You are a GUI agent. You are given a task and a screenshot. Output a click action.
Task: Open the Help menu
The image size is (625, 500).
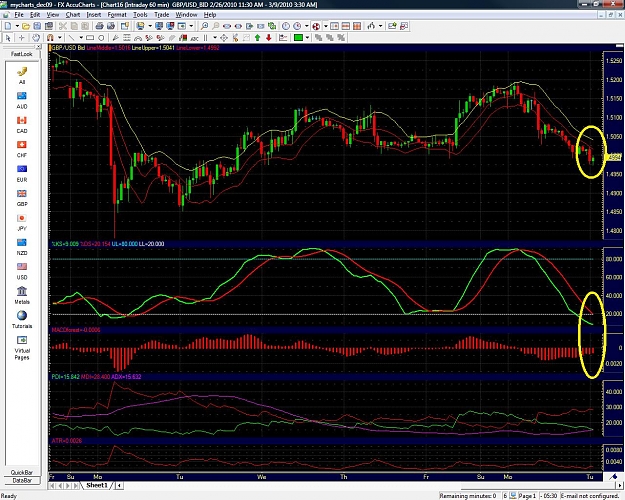click(x=210, y=15)
